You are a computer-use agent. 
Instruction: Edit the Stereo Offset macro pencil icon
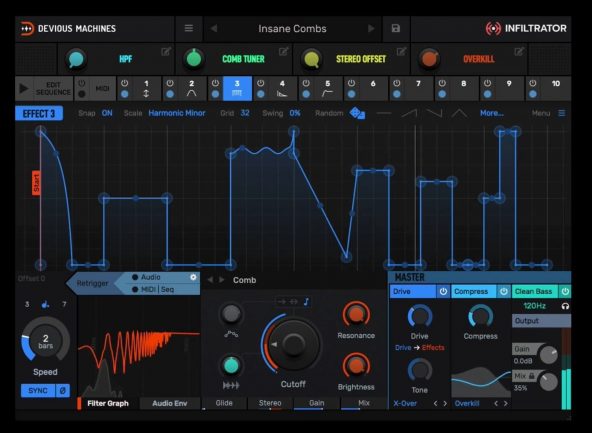click(401, 52)
